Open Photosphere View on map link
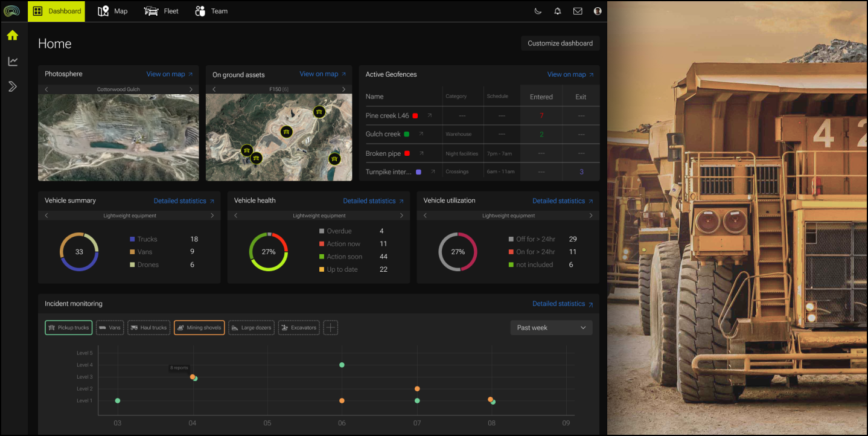868x436 pixels. pyautogui.click(x=170, y=74)
